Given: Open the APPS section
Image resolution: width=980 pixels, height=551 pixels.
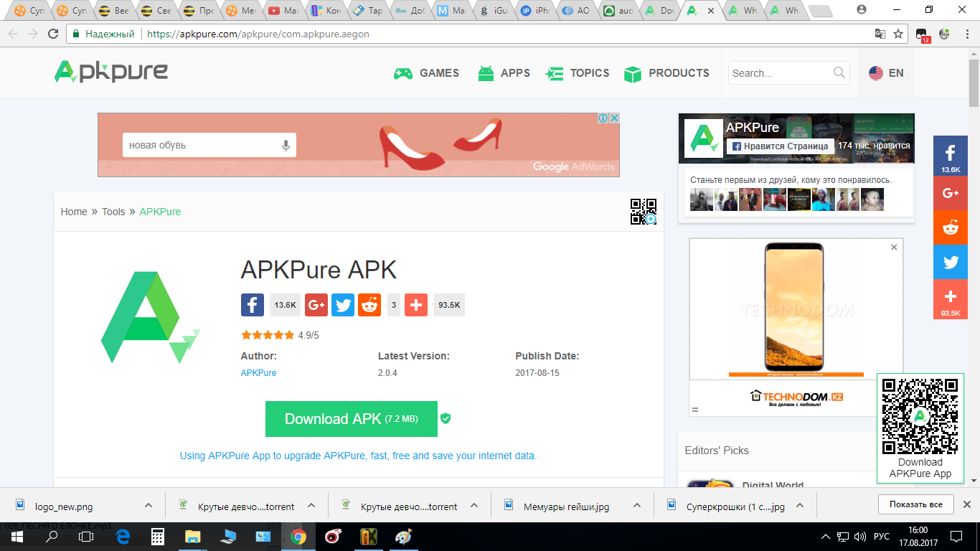Looking at the screenshot, I should pyautogui.click(x=504, y=73).
